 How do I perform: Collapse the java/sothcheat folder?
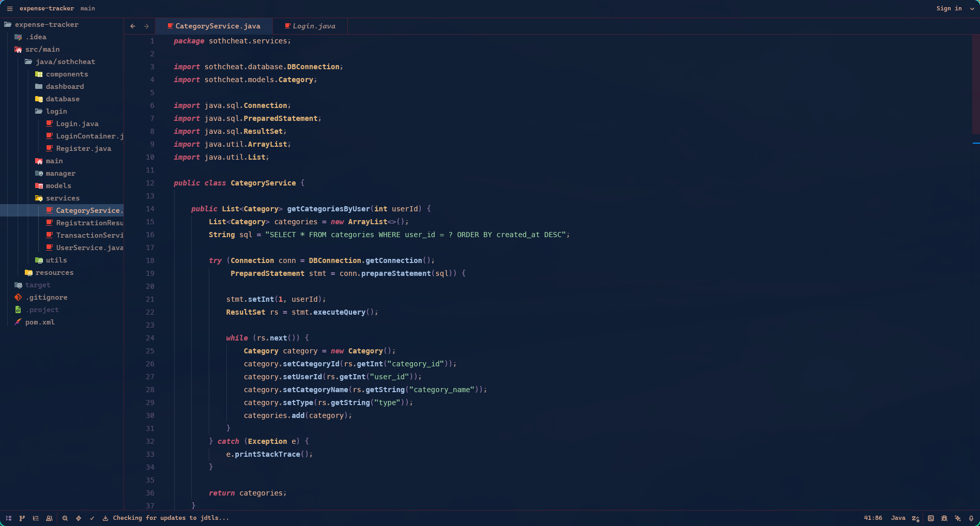(x=62, y=61)
